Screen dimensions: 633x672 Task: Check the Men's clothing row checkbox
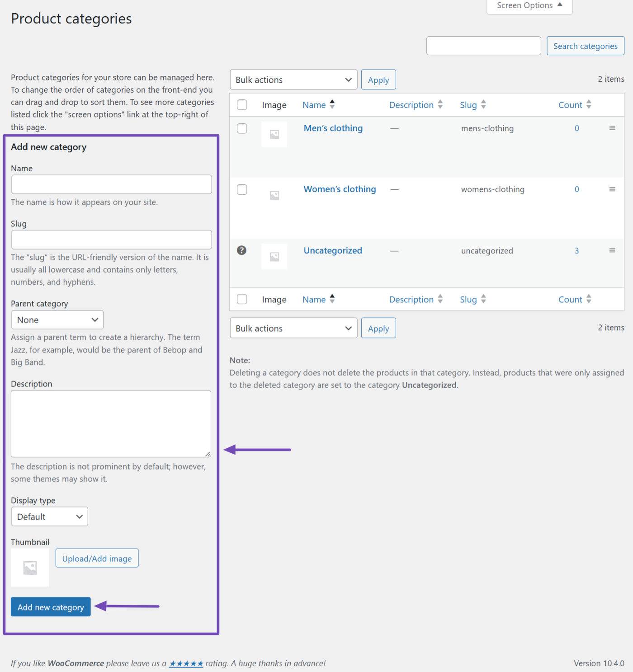click(242, 128)
